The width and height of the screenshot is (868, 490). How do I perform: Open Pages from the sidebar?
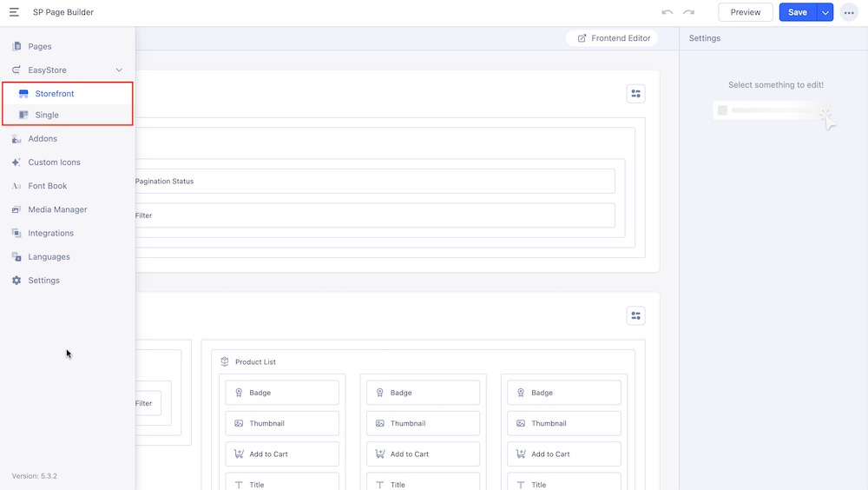pos(39,47)
